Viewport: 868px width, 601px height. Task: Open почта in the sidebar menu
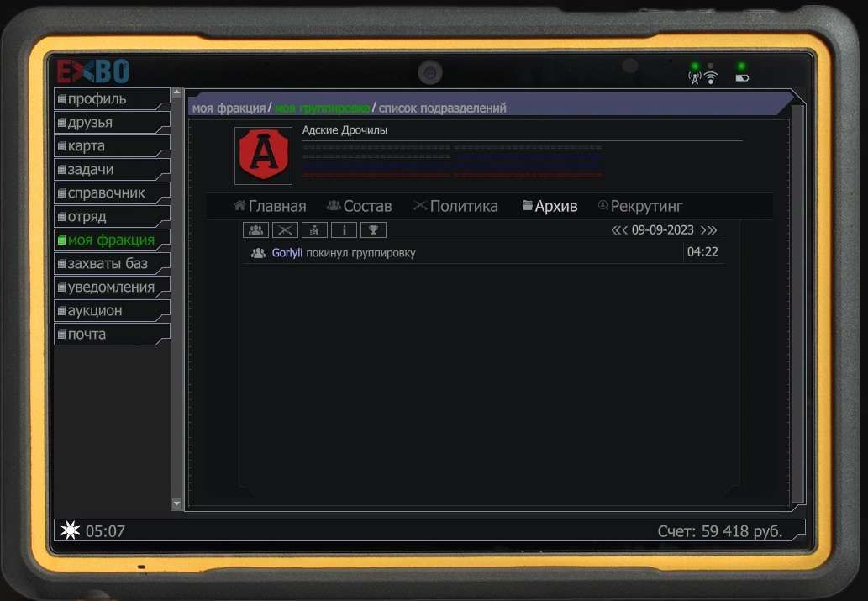pos(87,335)
